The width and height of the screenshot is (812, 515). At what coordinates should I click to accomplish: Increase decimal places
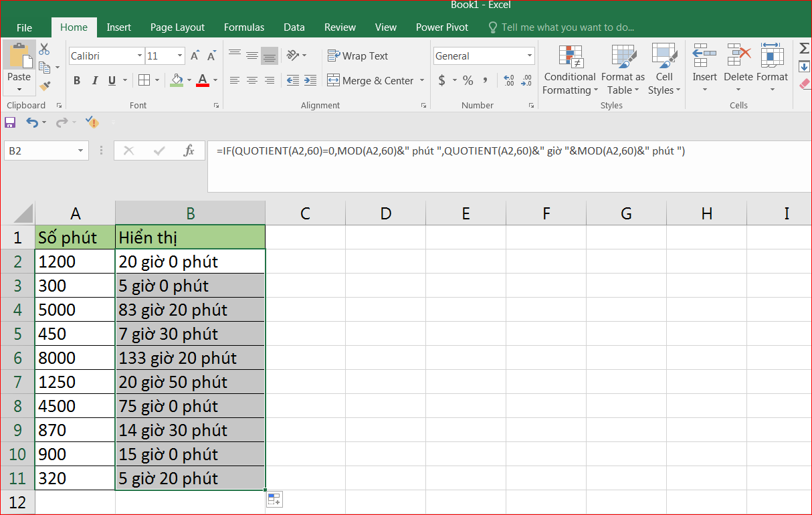(x=508, y=80)
